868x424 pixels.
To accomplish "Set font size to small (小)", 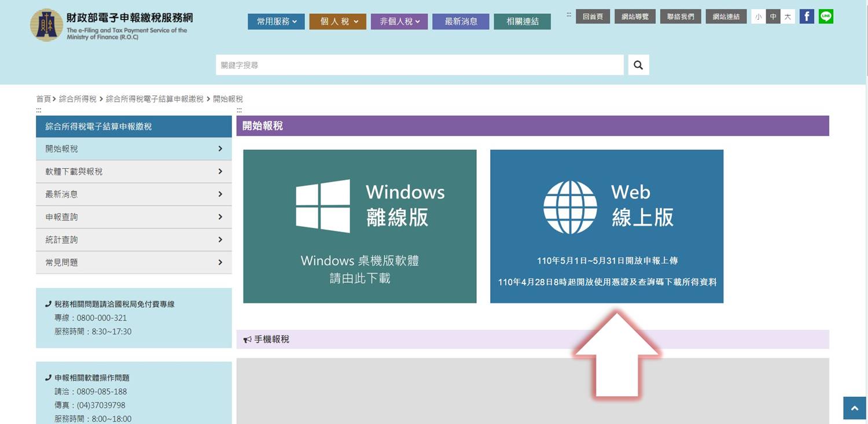I will pyautogui.click(x=758, y=17).
